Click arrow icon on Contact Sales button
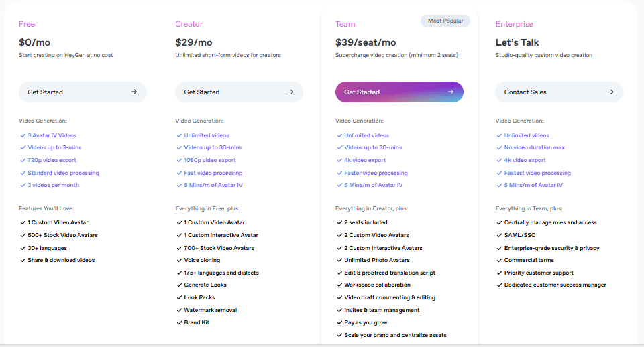The width and height of the screenshot is (644, 347). tap(610, 92)
